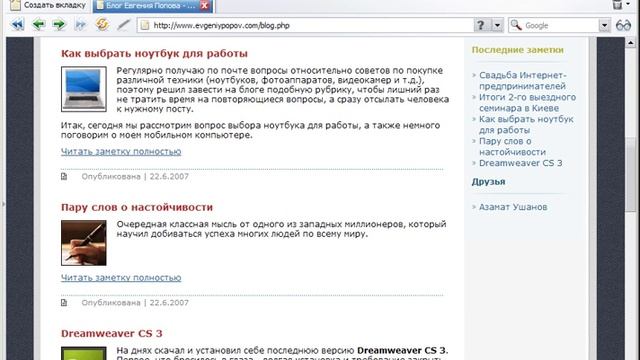This screenshot has height=360, width=640.
Task: Click the new tab page icon beside Создать вкладку
Action: (15, 5)
